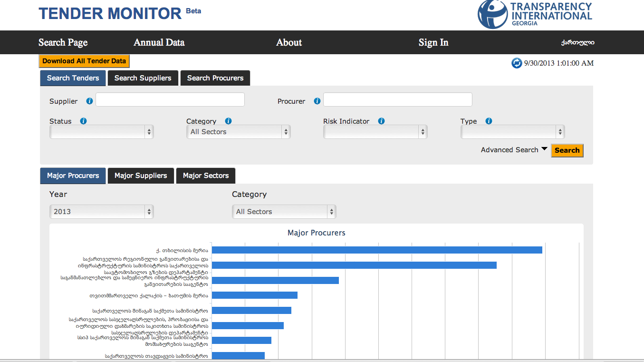Click the top bar in Major Procurers chart
This screenshot has height=362, width=644.
(x=377, y=250)
